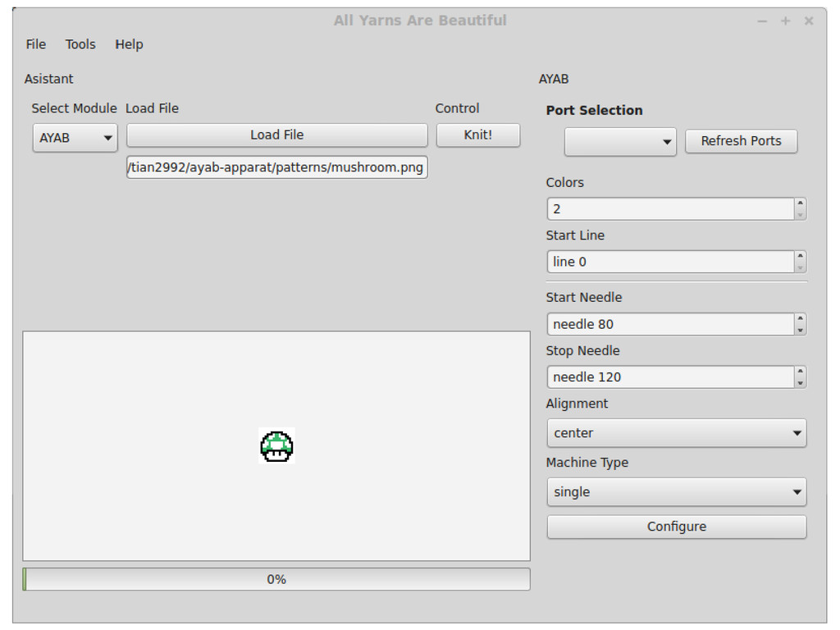Close the All Yarns Are Beautiful window
The width and height of the screenshot is (840, 630).
[809, 21]
